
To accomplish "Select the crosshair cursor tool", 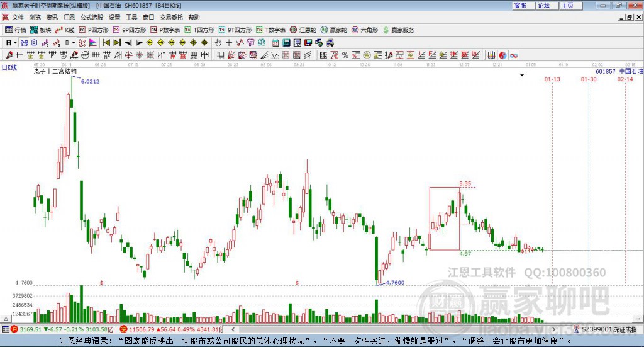I will point(229,43).
